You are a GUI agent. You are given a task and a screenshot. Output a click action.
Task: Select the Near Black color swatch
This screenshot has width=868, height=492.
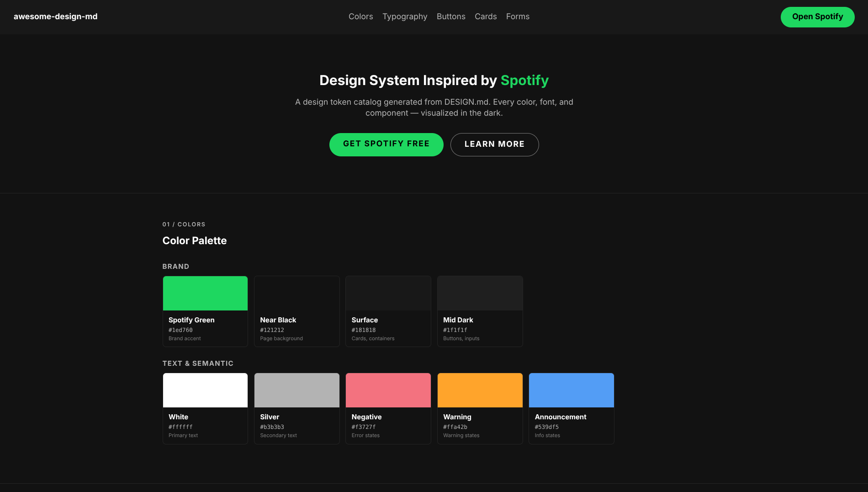point(296,293)
